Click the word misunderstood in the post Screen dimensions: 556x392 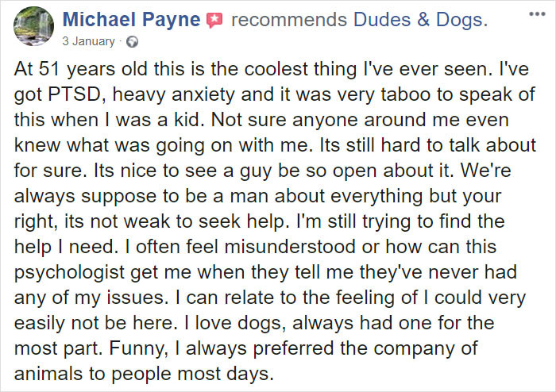[x=290, y=247]
